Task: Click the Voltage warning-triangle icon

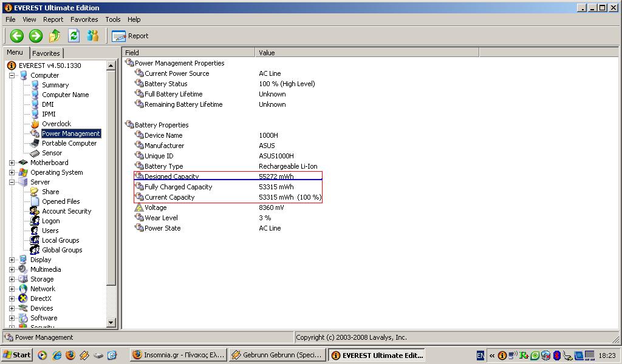Action: [x=139, y=207]
